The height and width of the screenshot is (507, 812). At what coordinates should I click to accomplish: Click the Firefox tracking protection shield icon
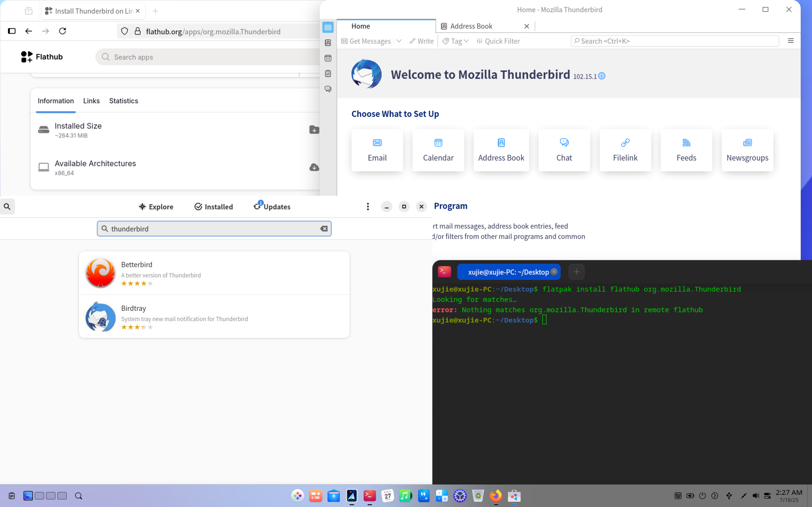pyautogui.click(x=125, y=31)
